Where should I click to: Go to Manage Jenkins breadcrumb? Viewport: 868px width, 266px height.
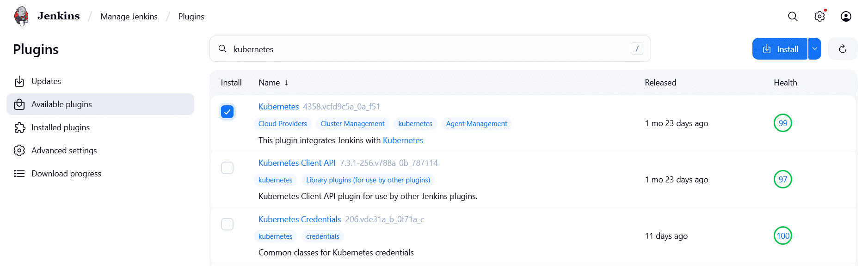pyautogui.click(x=129, y=17)
